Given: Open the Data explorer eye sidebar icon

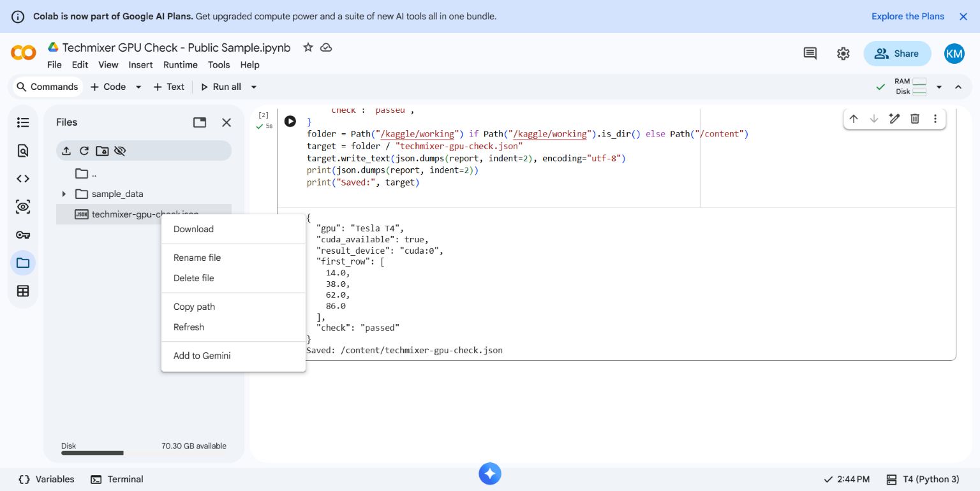Looking at the screenshot, I should pos(23,207).
